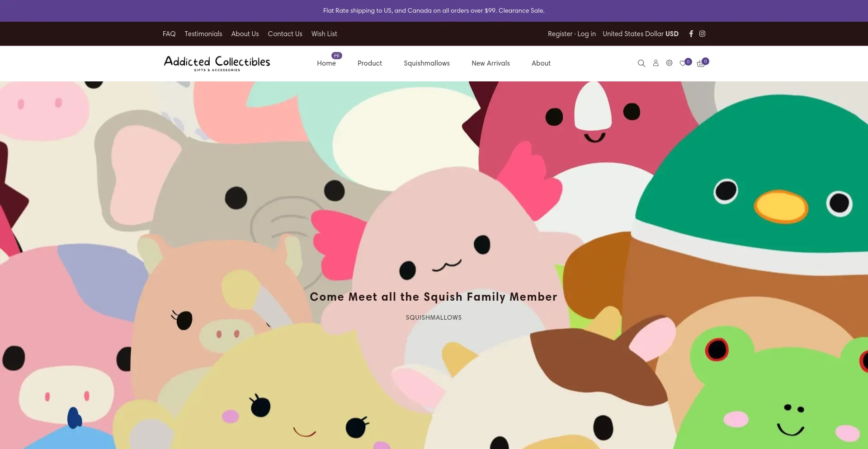Go to New Arrivals

tap(491, 63)
